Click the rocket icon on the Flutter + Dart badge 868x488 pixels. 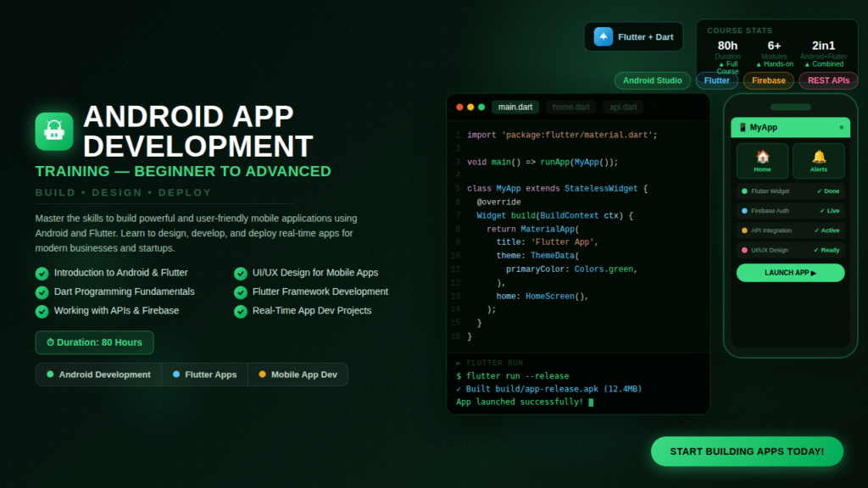[603, 36]
